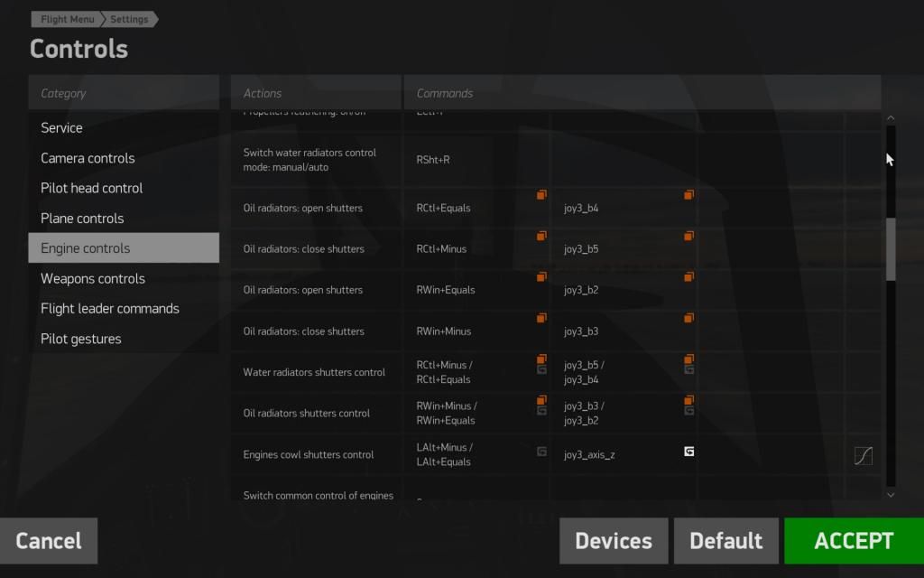Viewport: 924px width, 578px height.
Task: Toggle invert icon for Water radiators shutters joystick binding
Action: pos(688,369)
